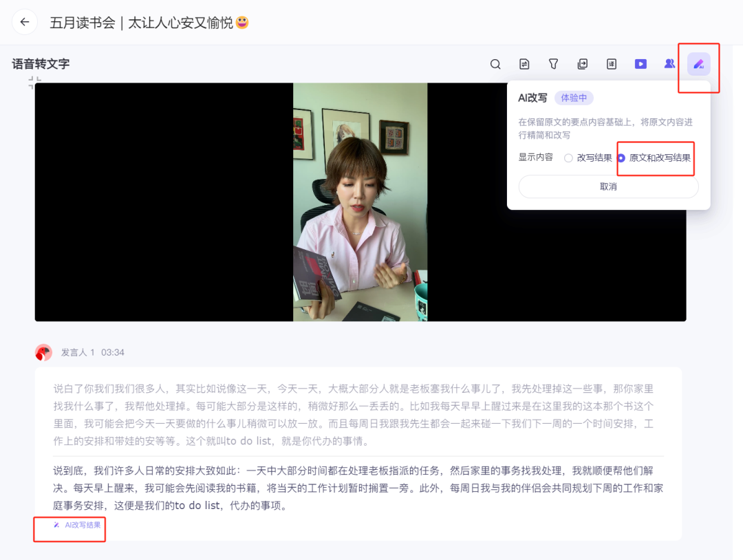The height and width of the screenshot is (560, 743).
Task: Click the find-and-replace document icon
Action: tap(524, 64)
